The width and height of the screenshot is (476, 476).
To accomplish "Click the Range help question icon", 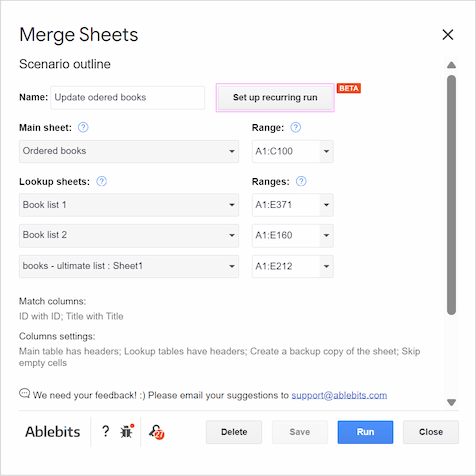I will (295, 127).
